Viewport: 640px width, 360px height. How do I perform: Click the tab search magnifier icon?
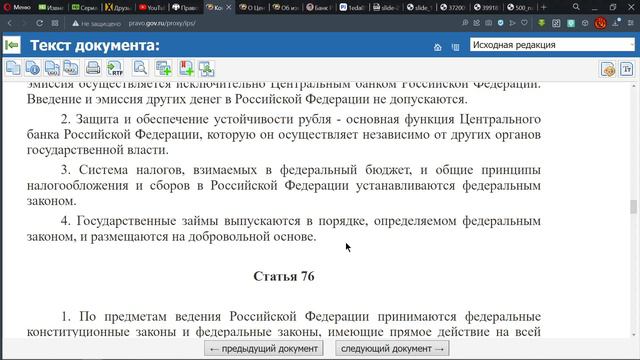coord(576,7)
